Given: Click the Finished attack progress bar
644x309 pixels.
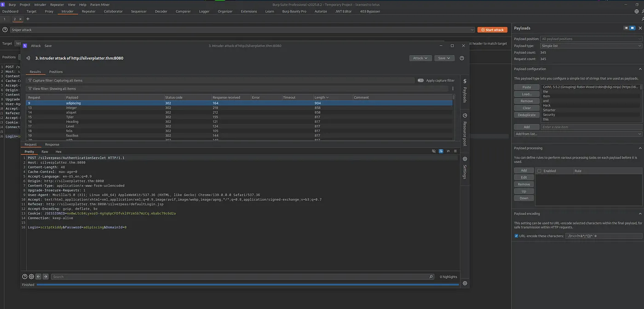Looking at the screenshot, I should pyautogui.click(x=247, y=285).
